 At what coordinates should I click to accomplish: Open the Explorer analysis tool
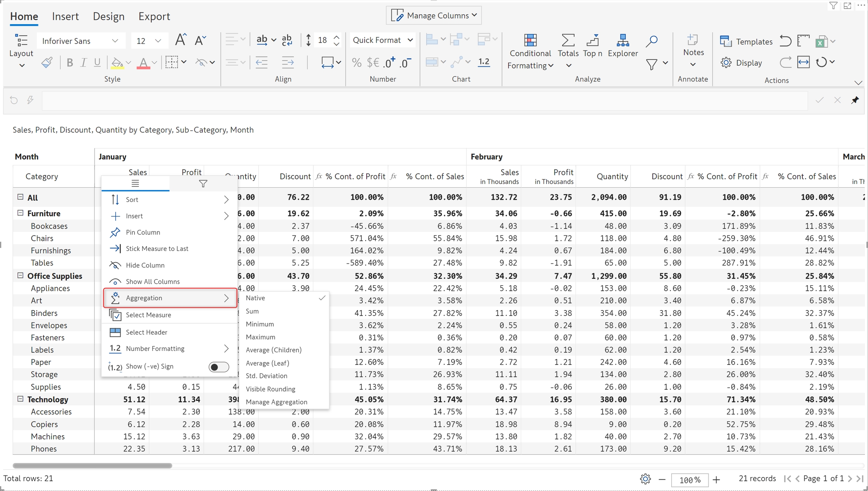point(622,41)
